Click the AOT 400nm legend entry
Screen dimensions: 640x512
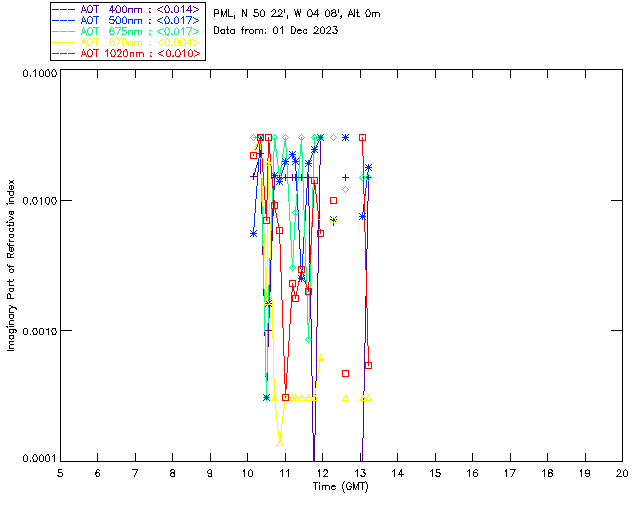[127, 9]
